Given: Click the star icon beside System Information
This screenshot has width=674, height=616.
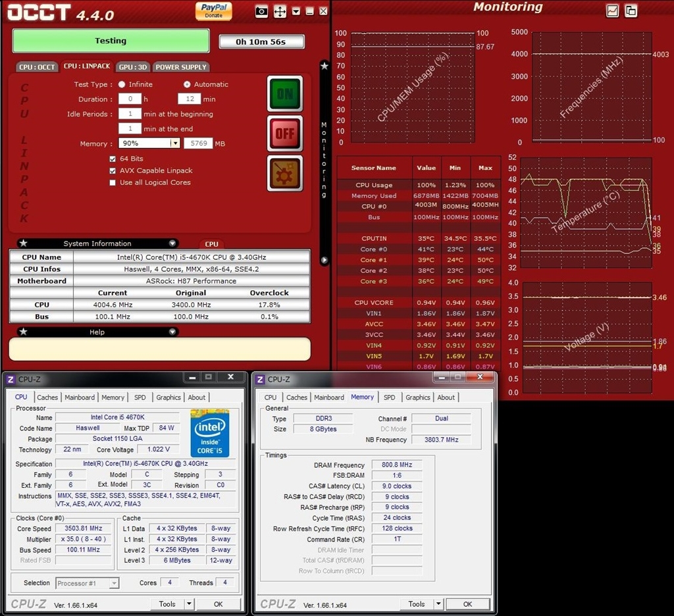Looking at the screenshot, I should [x=23, y=244].
